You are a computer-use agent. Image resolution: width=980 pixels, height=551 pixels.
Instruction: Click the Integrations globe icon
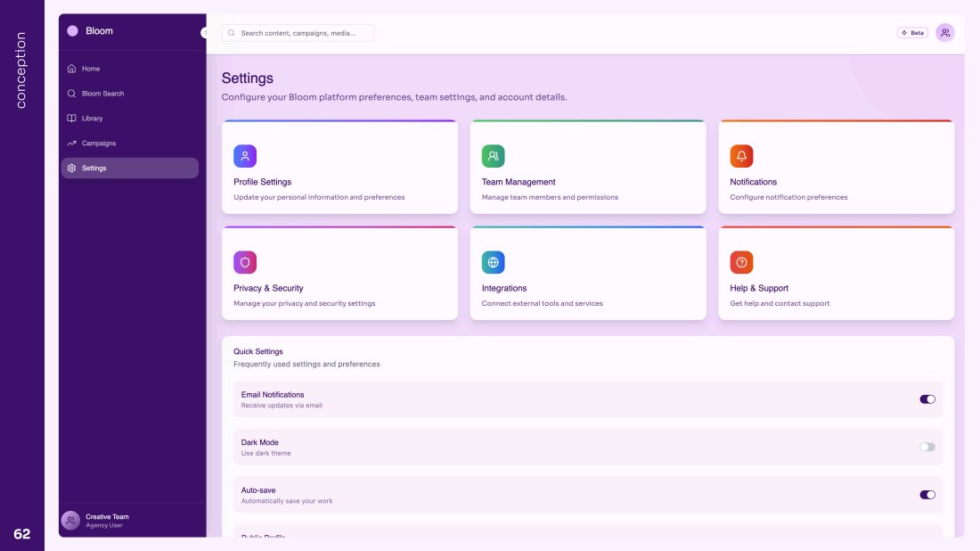coord(493,262)
